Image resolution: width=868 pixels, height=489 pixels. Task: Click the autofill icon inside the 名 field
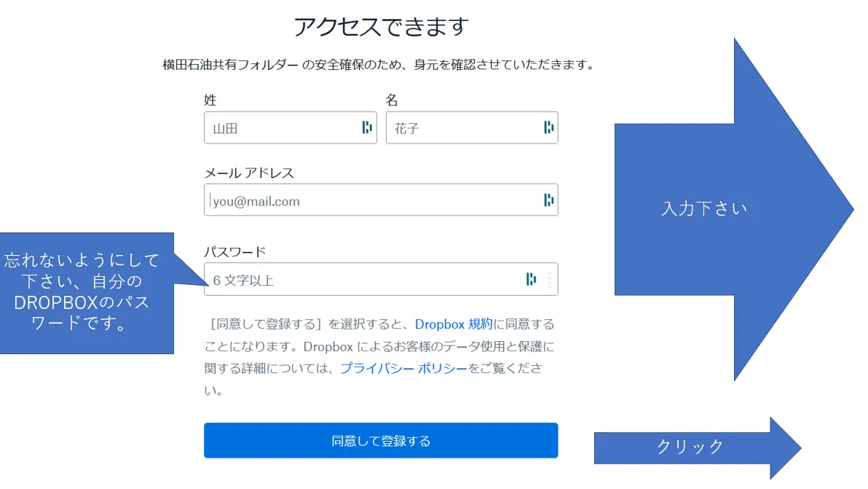(548, 128)
